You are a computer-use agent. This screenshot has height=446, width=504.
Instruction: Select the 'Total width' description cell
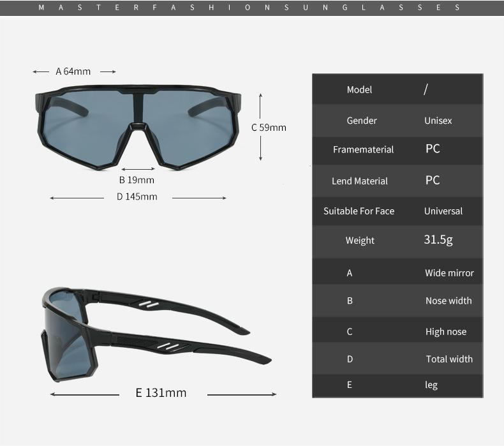pos(449,359)
